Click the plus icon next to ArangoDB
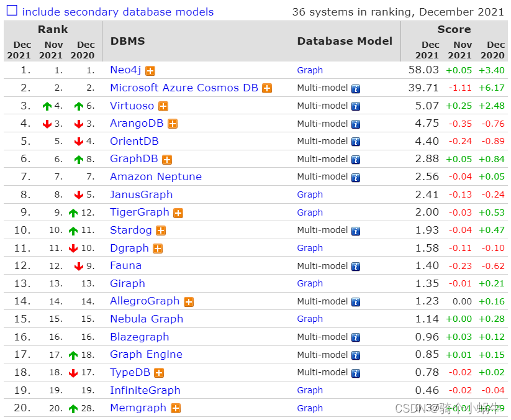Viewport: 511px width, 420px height. (173, 124)
